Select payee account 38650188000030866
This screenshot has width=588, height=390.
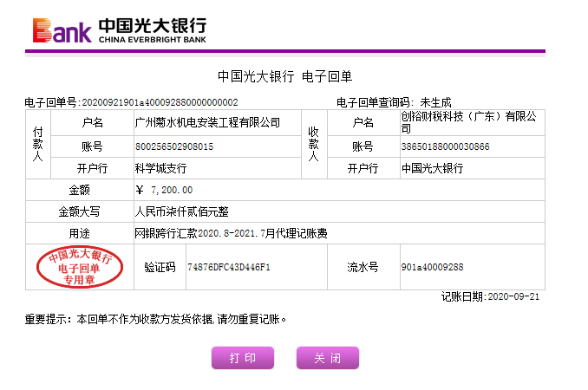445,146
